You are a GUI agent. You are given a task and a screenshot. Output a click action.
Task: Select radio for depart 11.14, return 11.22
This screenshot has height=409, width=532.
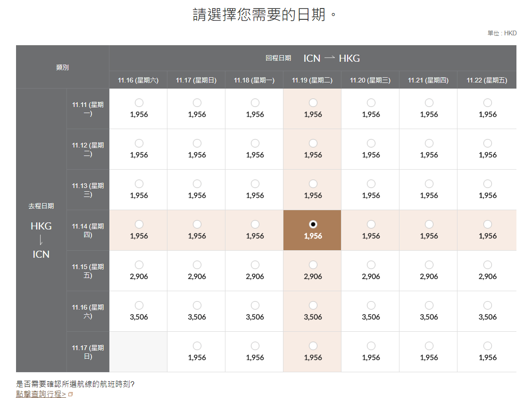[x=488, y=224]
